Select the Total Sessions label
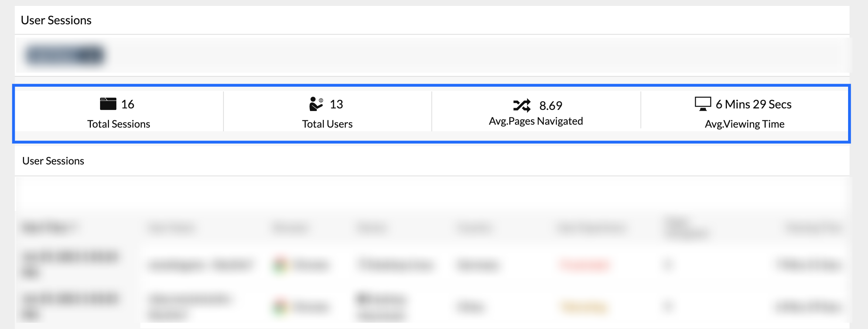Image resolution: width=868 pixels, height=329 pixels. [x=119, y=124]
